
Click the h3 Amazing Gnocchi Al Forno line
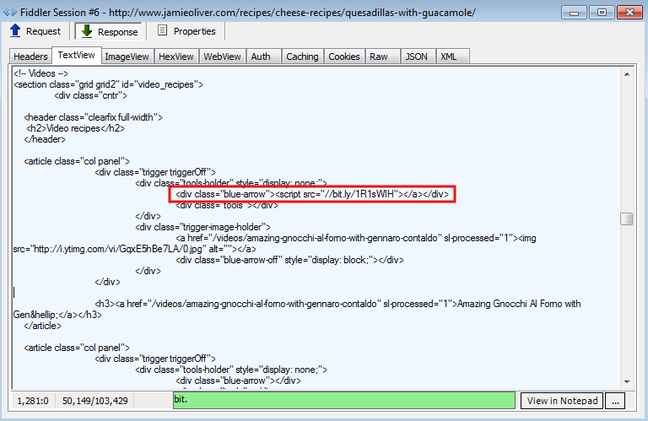[338, 304]
